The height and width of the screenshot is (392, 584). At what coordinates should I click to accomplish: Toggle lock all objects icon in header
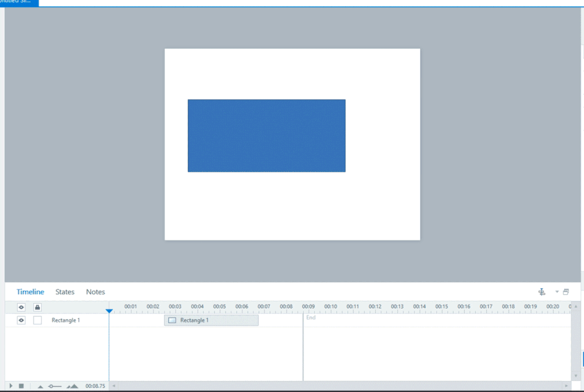click(37, 307)
